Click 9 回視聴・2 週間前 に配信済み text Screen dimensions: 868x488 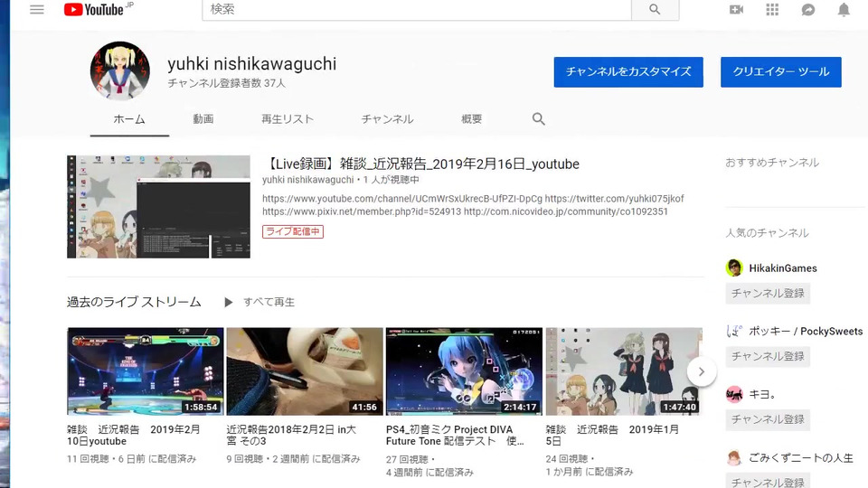point(293,459)
